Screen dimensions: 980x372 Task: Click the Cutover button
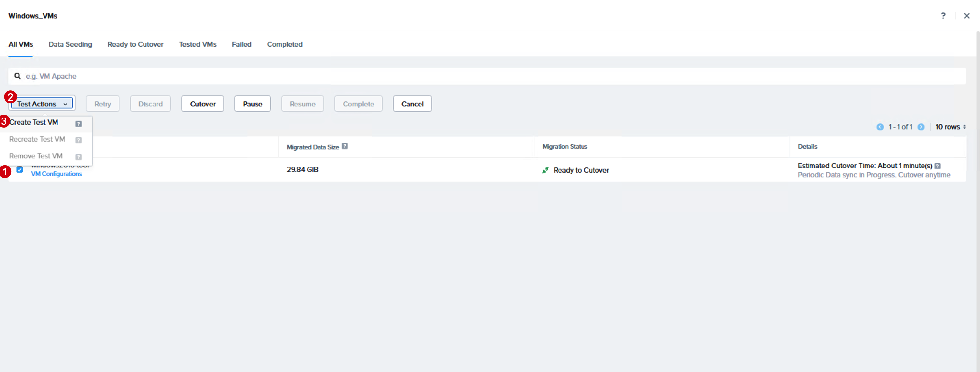click(203, 104)
